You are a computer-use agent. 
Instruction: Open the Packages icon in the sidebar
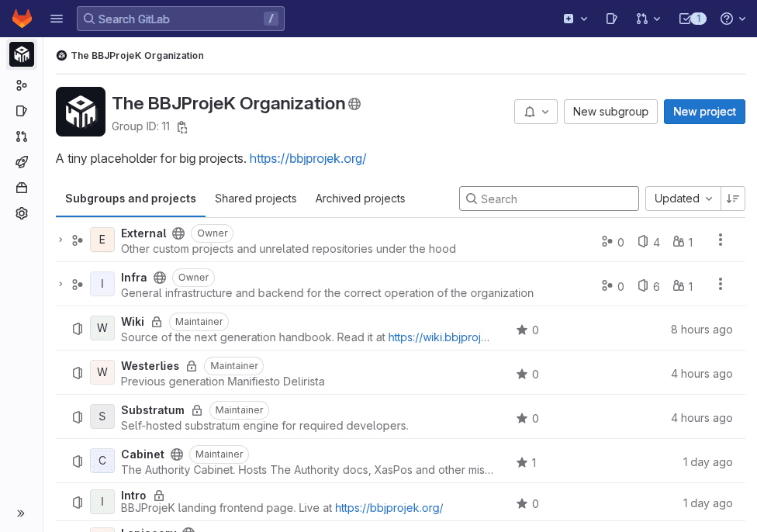21,188
